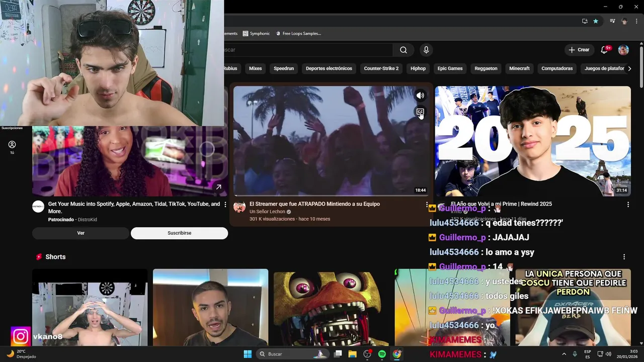The image size is (644, 362).
Task: Open the DistroKid ad title link
Action: point(134,208)
